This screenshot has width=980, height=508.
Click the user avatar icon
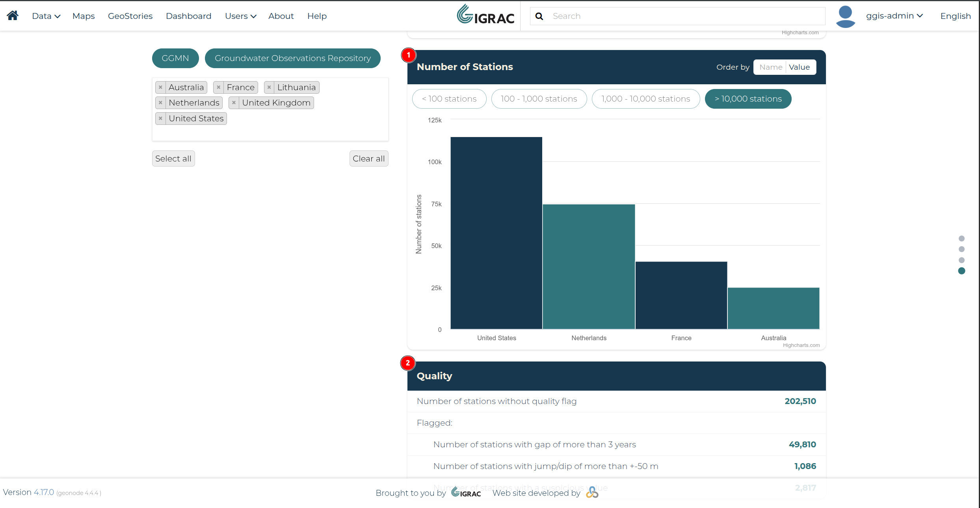coord(845,17)
